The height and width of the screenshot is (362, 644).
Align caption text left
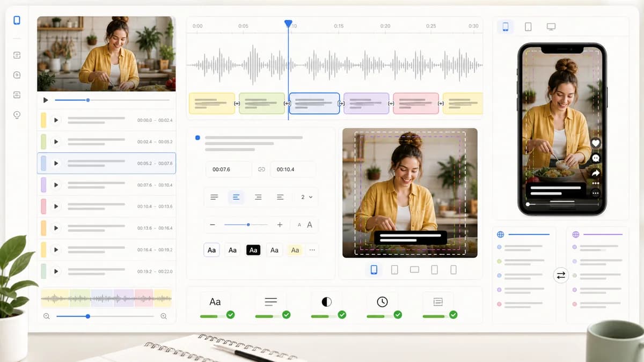(214, 197)
